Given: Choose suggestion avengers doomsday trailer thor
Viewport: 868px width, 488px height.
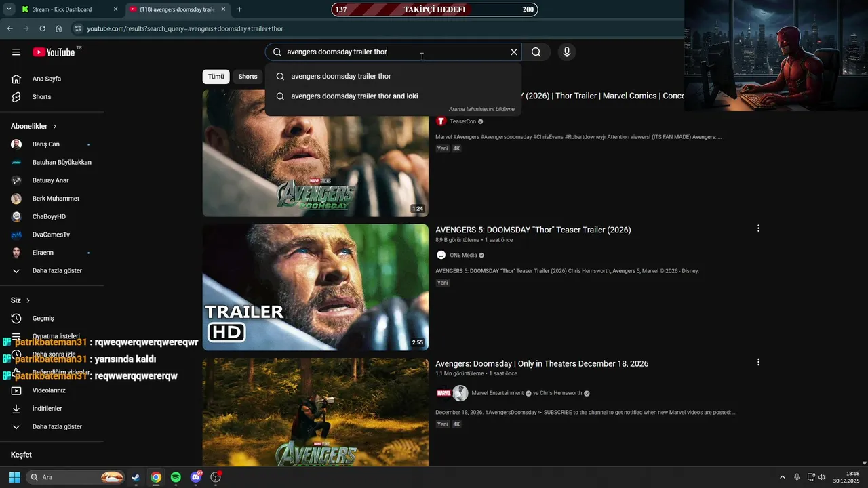Looking at the screenshot, I should pyautogui.click(x=393, y=77).
